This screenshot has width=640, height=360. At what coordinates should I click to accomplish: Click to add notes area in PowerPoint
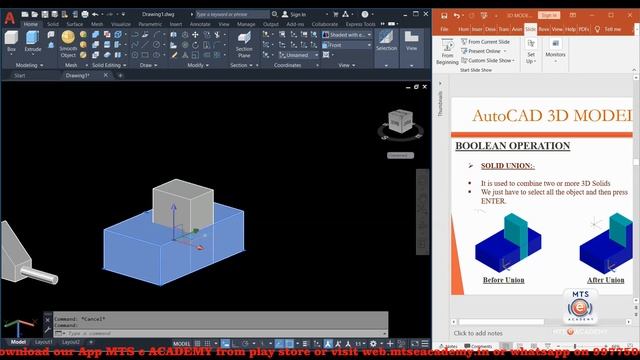tap(478, 333)
